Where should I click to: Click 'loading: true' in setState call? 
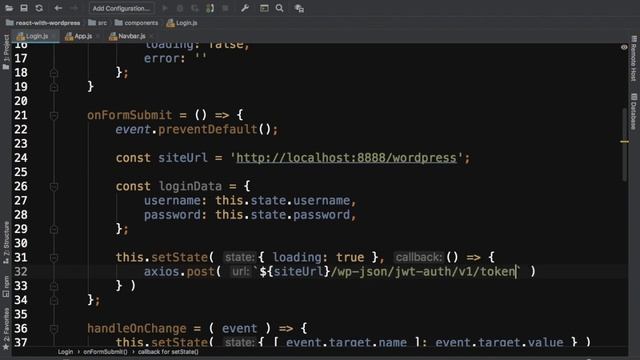click(318, 257)
